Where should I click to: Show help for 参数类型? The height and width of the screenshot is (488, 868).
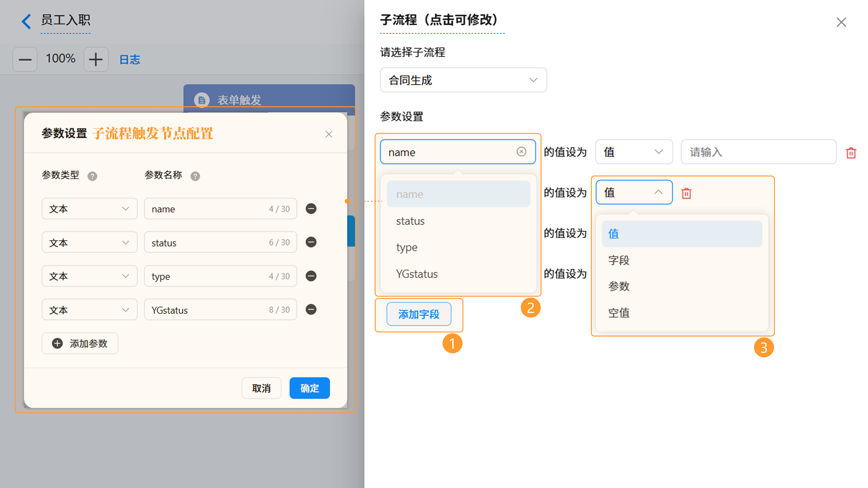92,176
